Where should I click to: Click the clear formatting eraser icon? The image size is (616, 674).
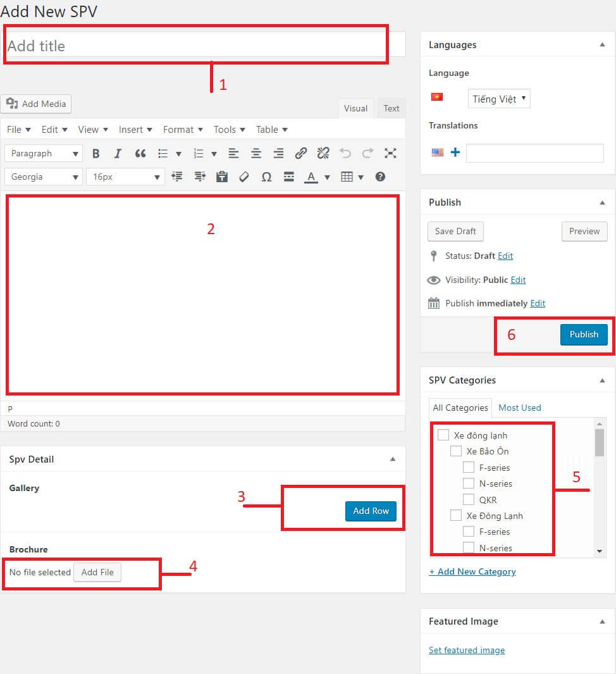244,177
